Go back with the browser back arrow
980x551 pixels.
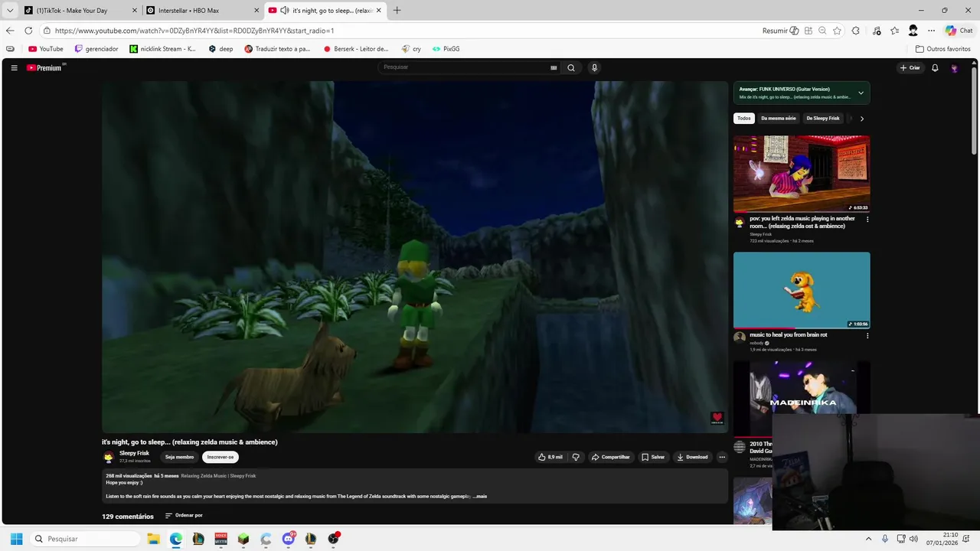coord(10,31)
